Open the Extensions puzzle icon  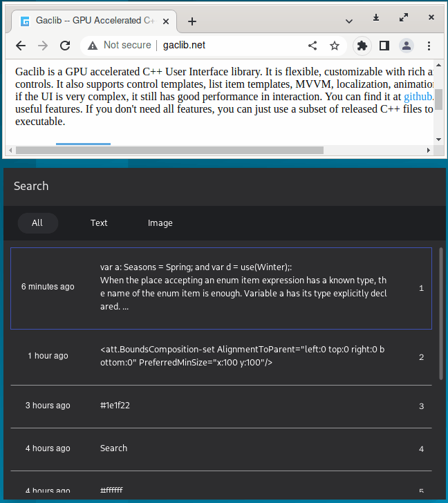362,46
